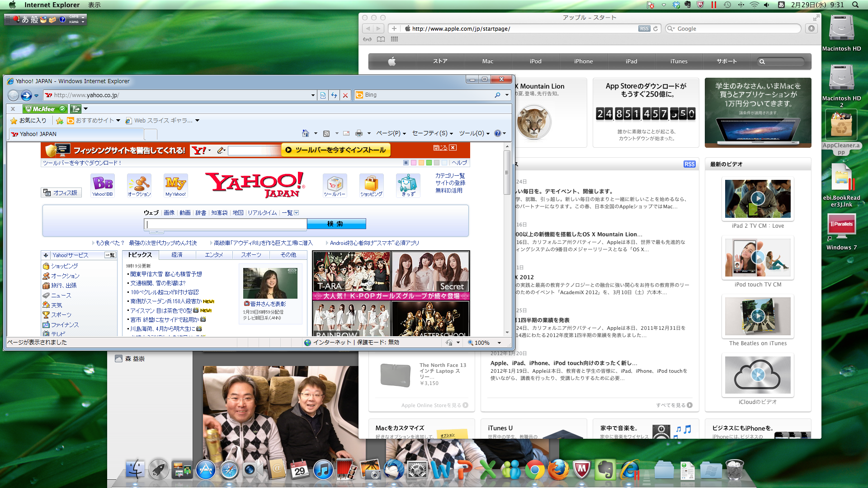
Task: Open the ツール(O) menu dropdown
Action: [x=474, y=133]
